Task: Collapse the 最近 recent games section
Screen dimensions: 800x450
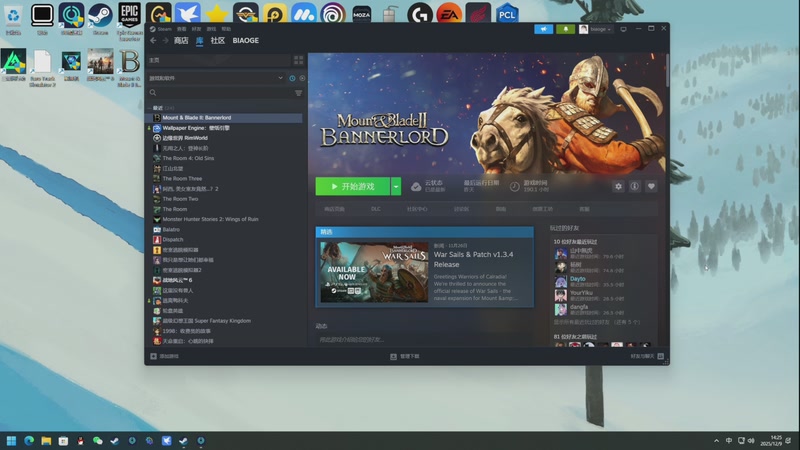Action: point(149,108)
